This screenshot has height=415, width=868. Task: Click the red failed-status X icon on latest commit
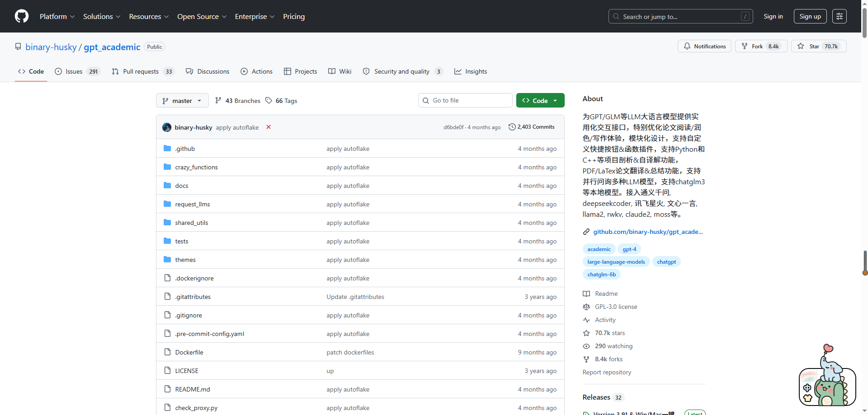pyautogui.click(x=269, y=127)
